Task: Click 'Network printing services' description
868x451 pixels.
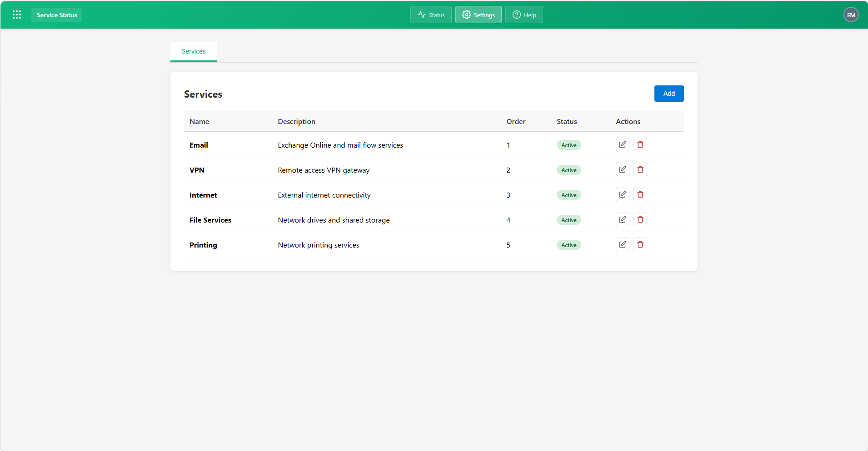Action: point(319,245)
